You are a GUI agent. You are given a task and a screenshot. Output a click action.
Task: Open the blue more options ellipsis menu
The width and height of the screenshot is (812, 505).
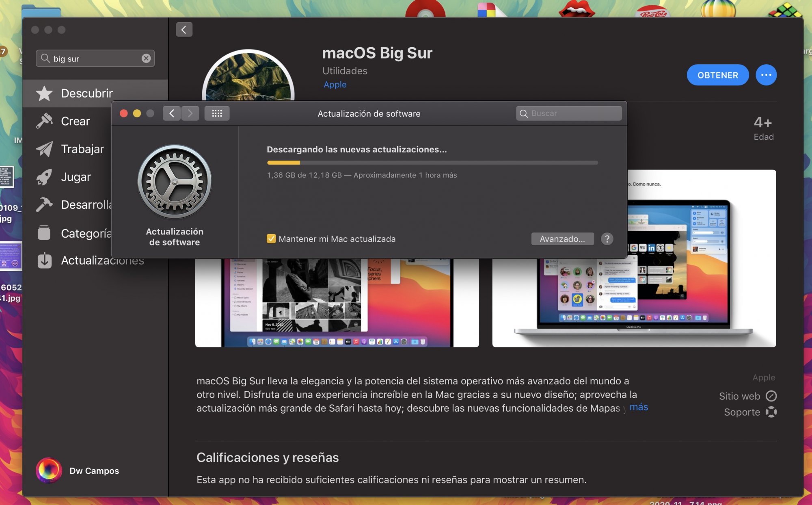coord(766,75)
